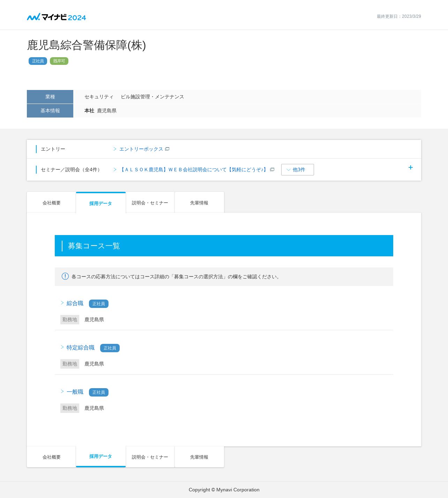Click external-window icon after WEB会社説明会 link
This screenshot has height=498, width=448.
click(272, 169)
